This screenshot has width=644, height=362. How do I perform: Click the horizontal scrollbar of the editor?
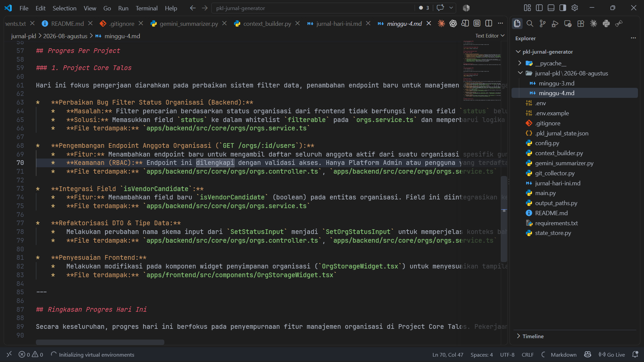100,342
